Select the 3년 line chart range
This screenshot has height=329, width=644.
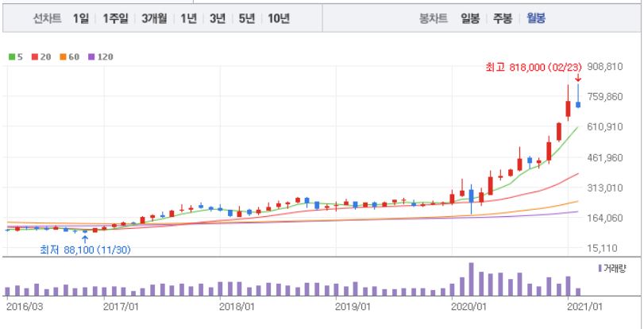click(218, 18)
